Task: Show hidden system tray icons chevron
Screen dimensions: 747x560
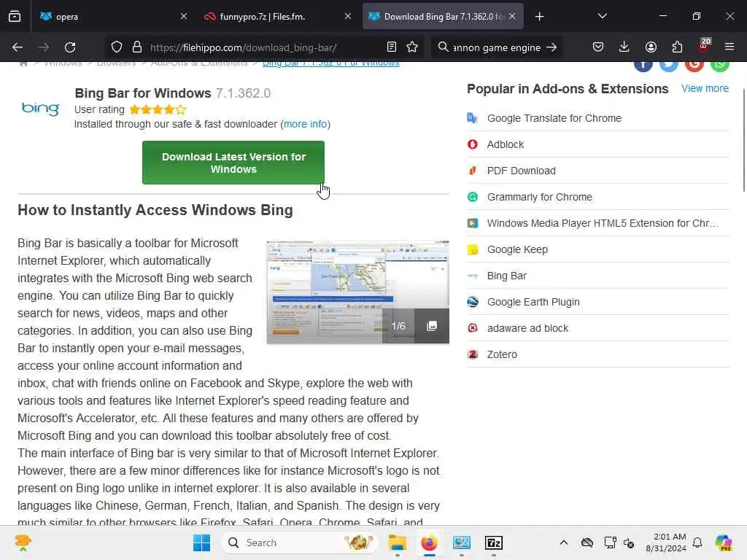Action: click(x=564, y=542)
